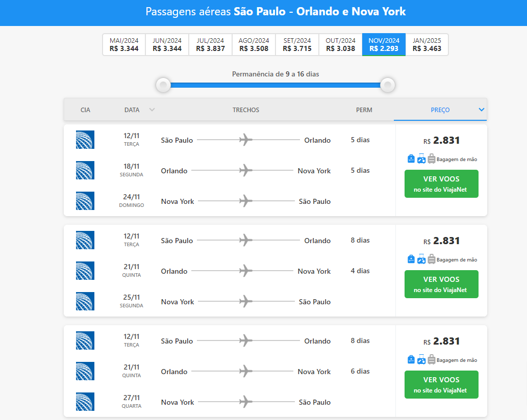Viewport: 527px width, 420px height.
Task: Toggle the PREÇO sort chevron
Action: point(481,110)
